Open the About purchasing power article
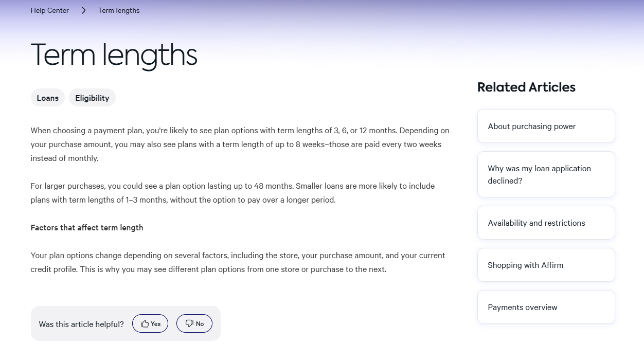The width and height of the screenshot is (644, 344). tap(546, 126)
